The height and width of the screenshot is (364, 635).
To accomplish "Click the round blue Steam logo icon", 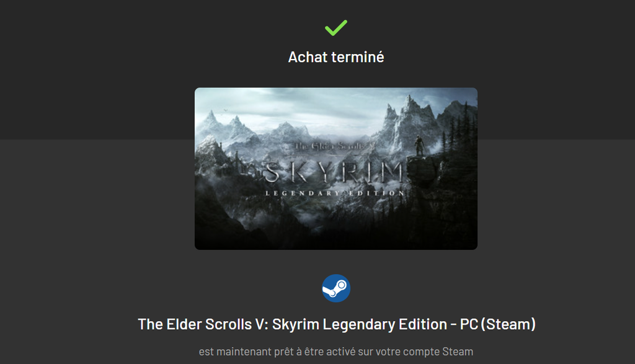I will tap(336, 288).
